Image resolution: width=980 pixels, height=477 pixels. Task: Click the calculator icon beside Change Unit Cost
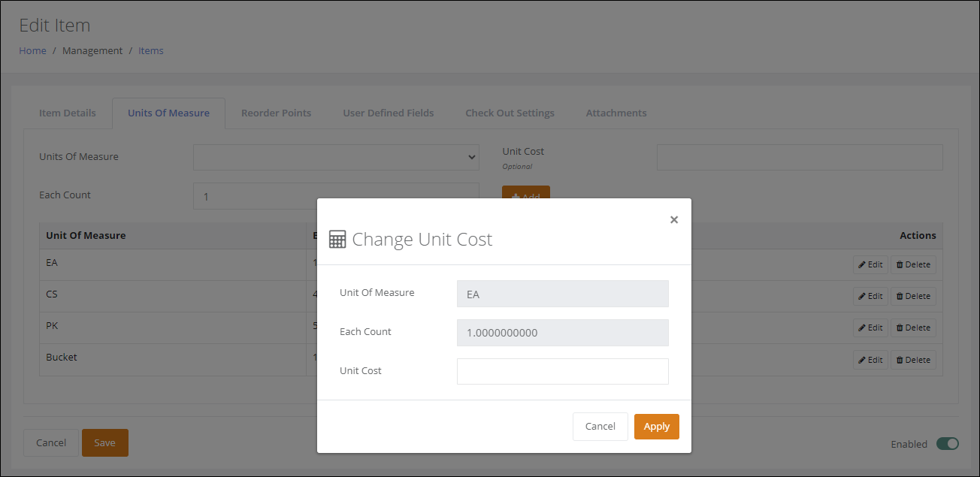(x=337, y=240)
